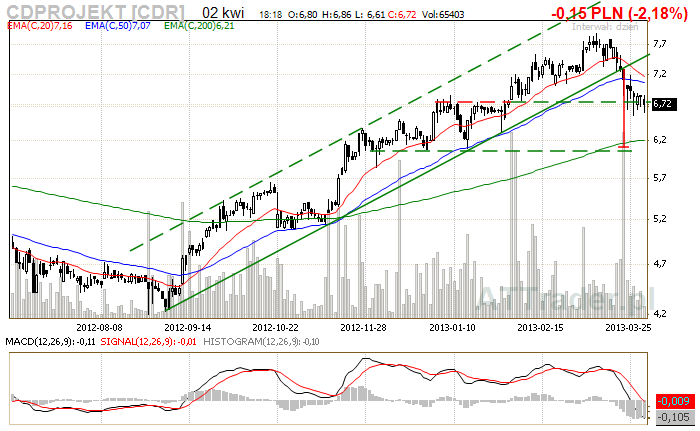Screen dimensions: 700x431
Task: Click the red vertical target measurement line
Action: [624, 107]
